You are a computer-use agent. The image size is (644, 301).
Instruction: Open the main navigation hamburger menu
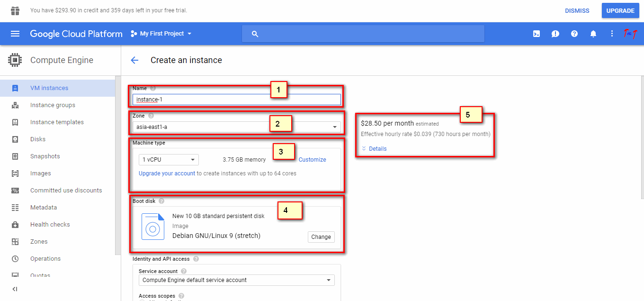(x=15, y=34)
